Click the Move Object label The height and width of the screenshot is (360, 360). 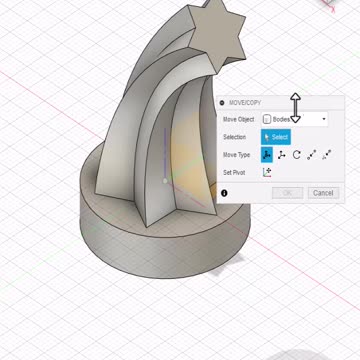point(239,119)
